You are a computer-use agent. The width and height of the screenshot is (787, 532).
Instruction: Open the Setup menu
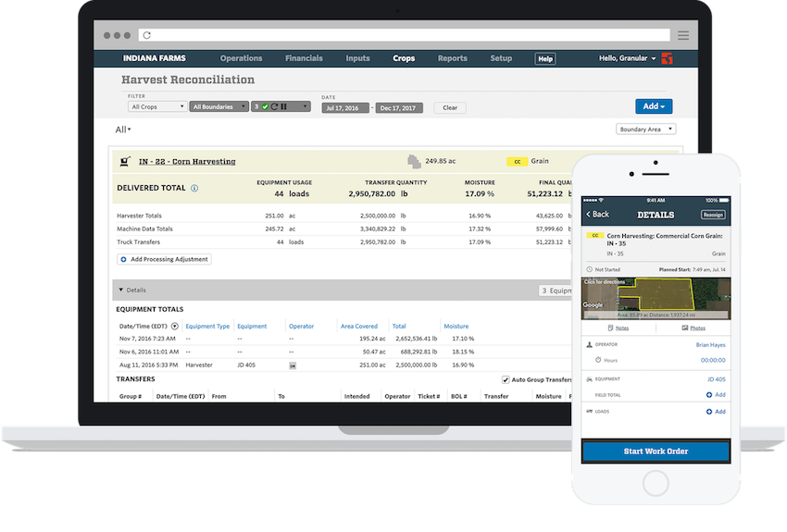click(x=501, y=58)
